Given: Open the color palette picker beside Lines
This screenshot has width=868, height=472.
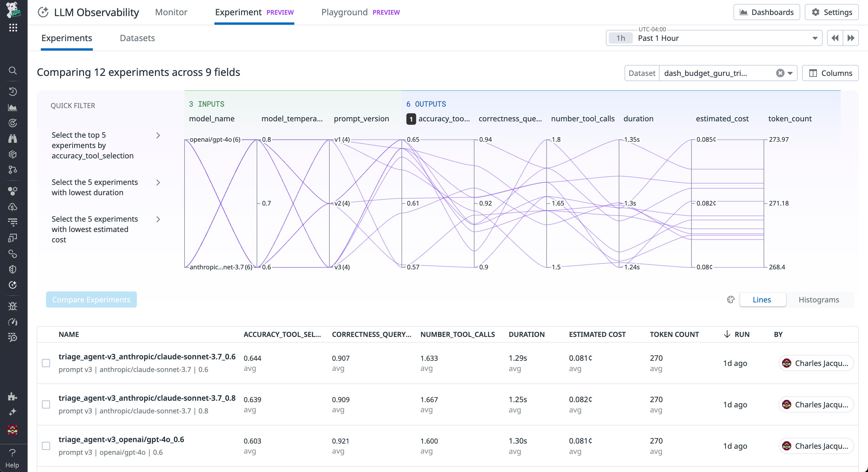Looking at the screenshot, I should click(x=731, y=300).
